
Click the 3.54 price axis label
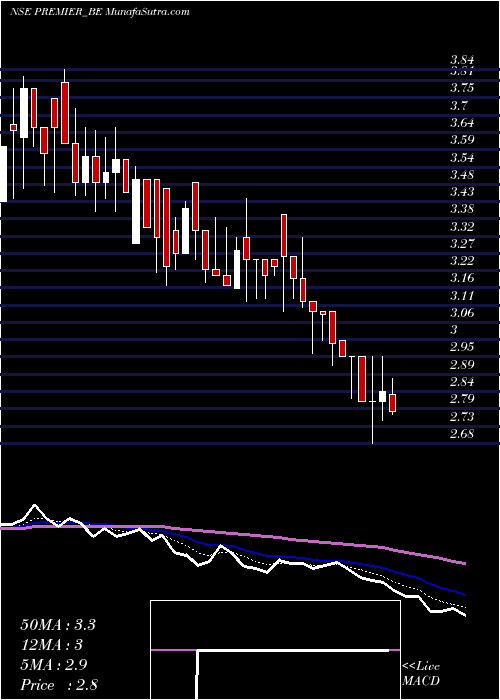[462, 157]
